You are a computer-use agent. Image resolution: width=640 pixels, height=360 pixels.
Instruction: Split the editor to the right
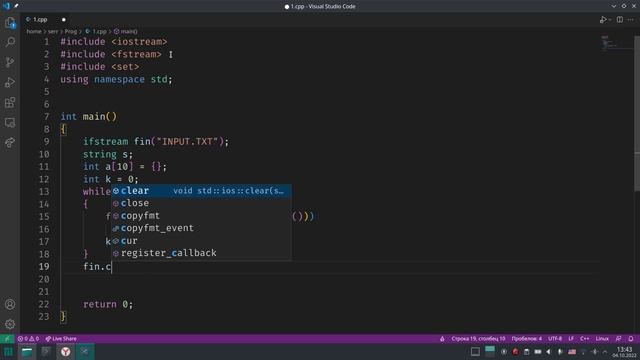[x=620, y=20]
